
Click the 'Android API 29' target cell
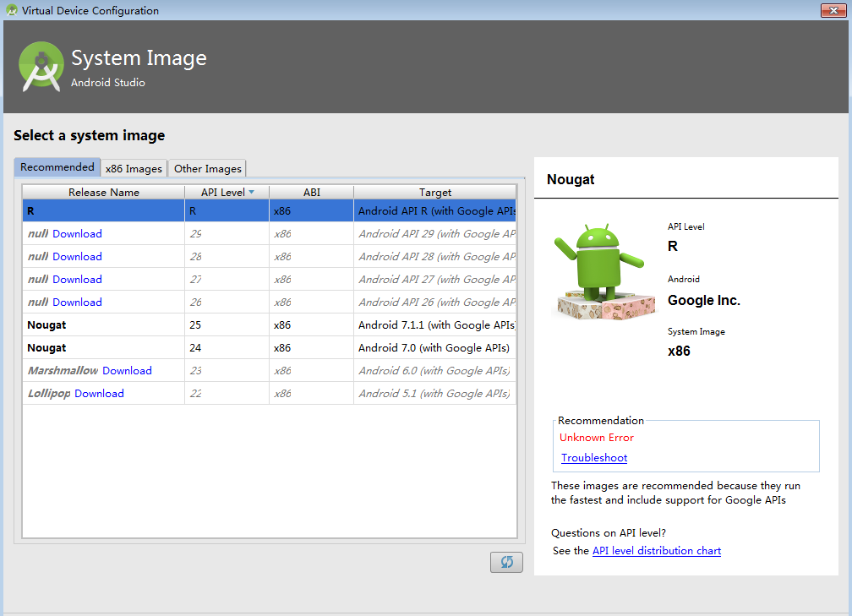pos(434,233)
